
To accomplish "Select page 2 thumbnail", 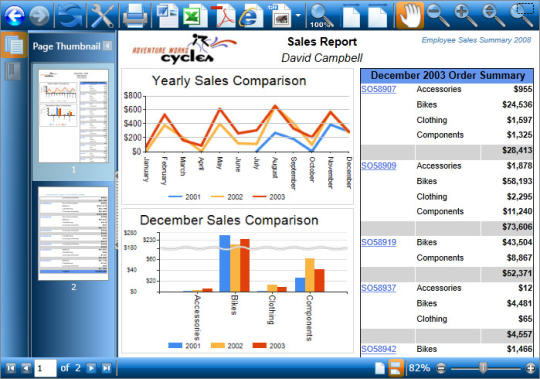I will 73,233.
